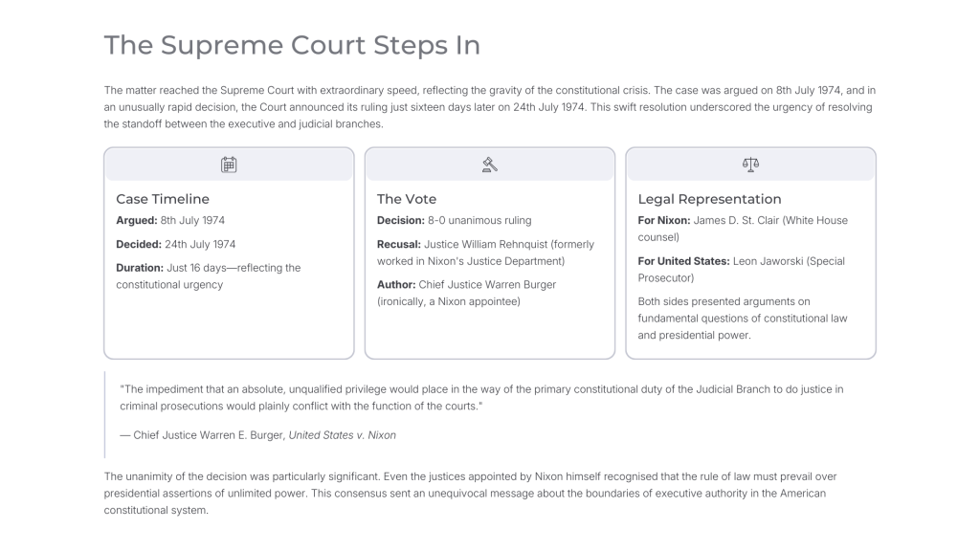Click the closing paragraph about unanimity
The height and width of the screenshot is (551, 980).
(x=470, y=494)
